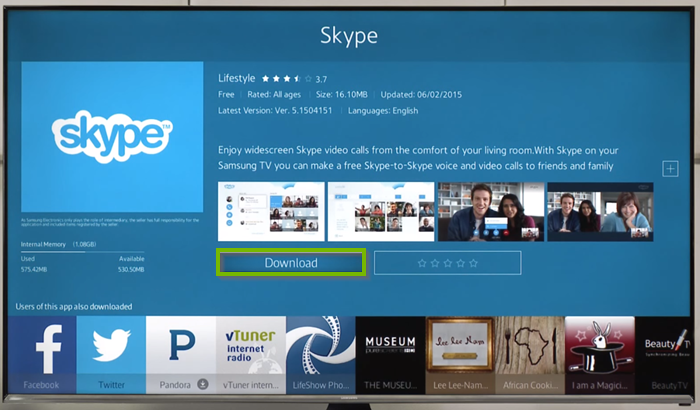Click 'Latest Version: Ver. 5.1504151' text
Viewport: 700px width, 410px height.
point(275,110)
